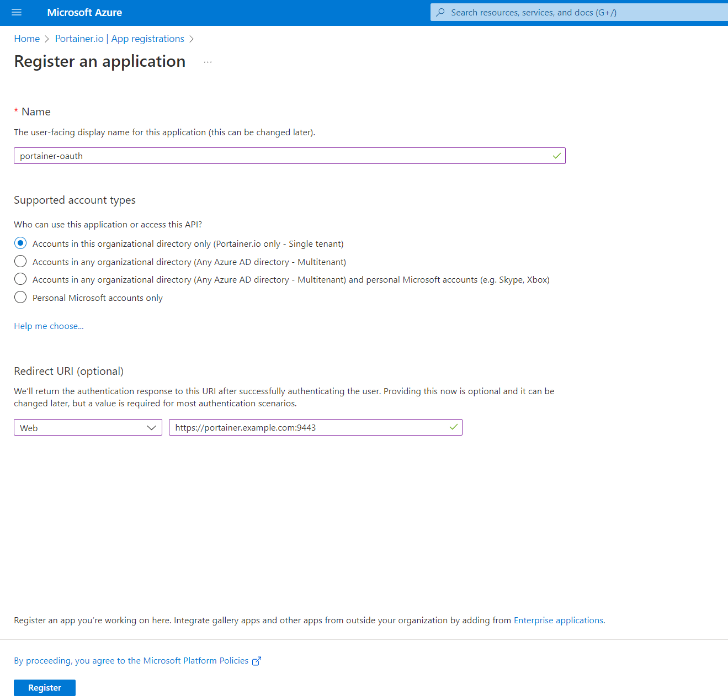
Task: Click the application Name input field
Action: tap(281, 156)
